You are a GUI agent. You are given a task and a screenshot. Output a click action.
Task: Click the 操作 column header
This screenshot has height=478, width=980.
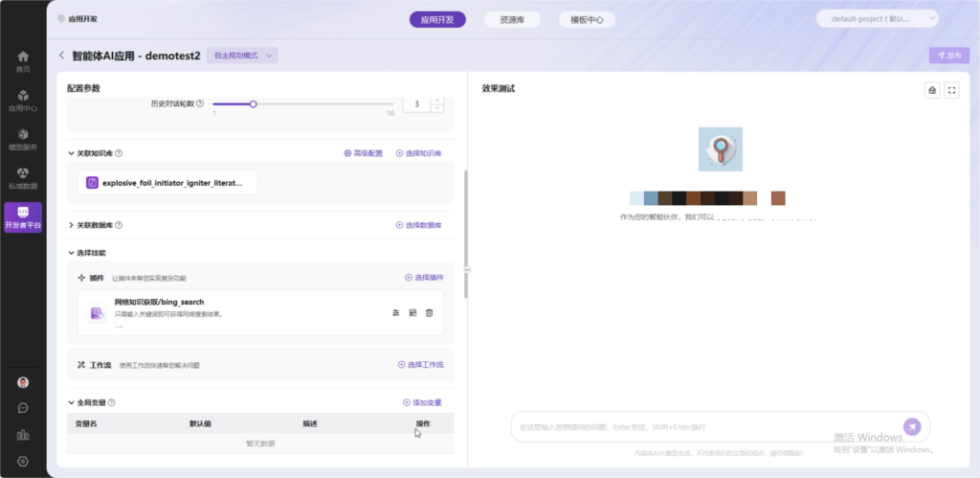(x=423, y=423)
